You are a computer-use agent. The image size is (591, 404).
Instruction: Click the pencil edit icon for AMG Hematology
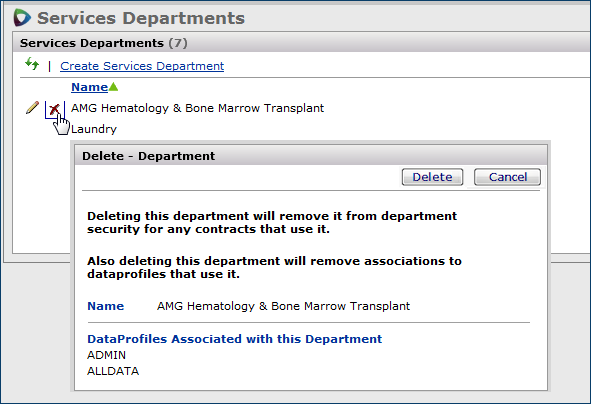32,107
